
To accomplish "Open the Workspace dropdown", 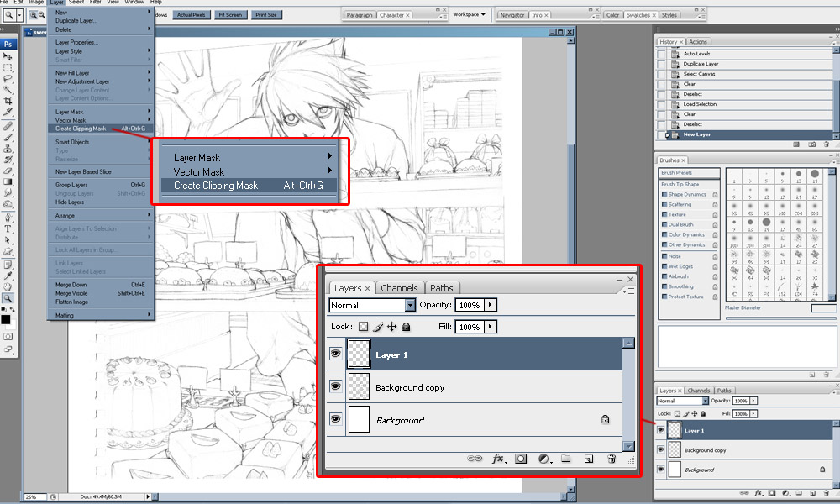I will 470,14.
